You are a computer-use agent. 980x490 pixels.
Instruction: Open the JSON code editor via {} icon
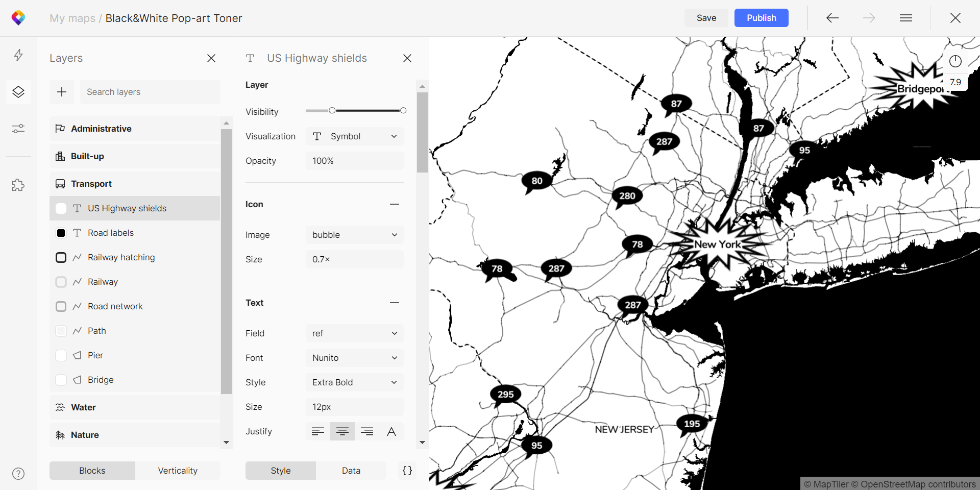[407, 471]
